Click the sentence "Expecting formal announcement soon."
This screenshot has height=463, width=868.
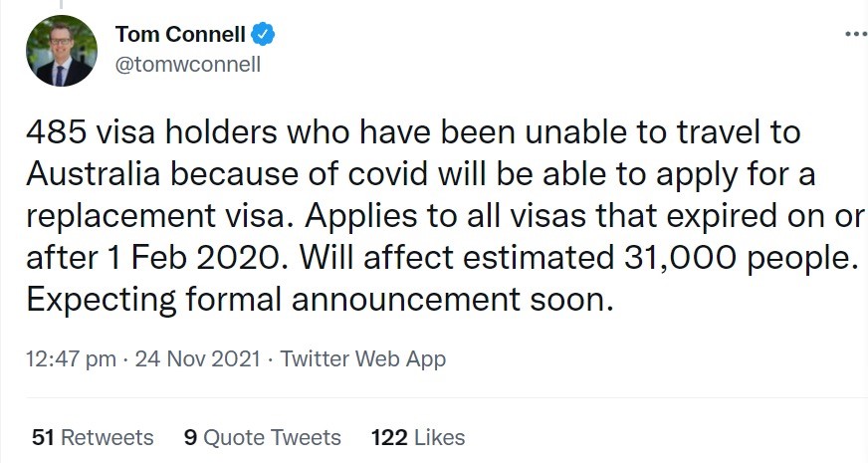318,300
